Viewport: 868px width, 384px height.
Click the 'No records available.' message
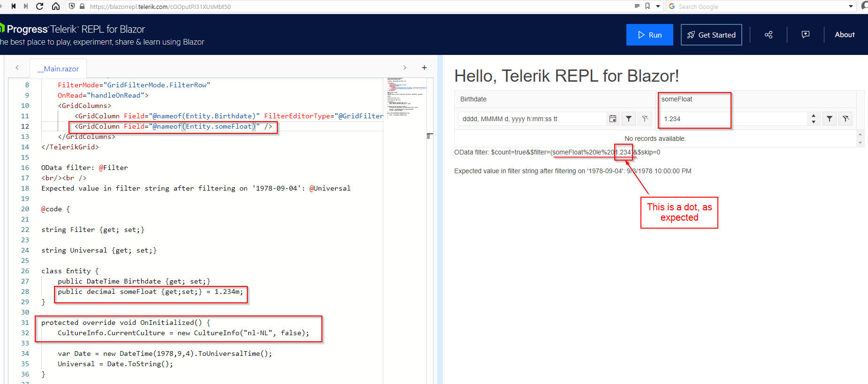(655, 138)
